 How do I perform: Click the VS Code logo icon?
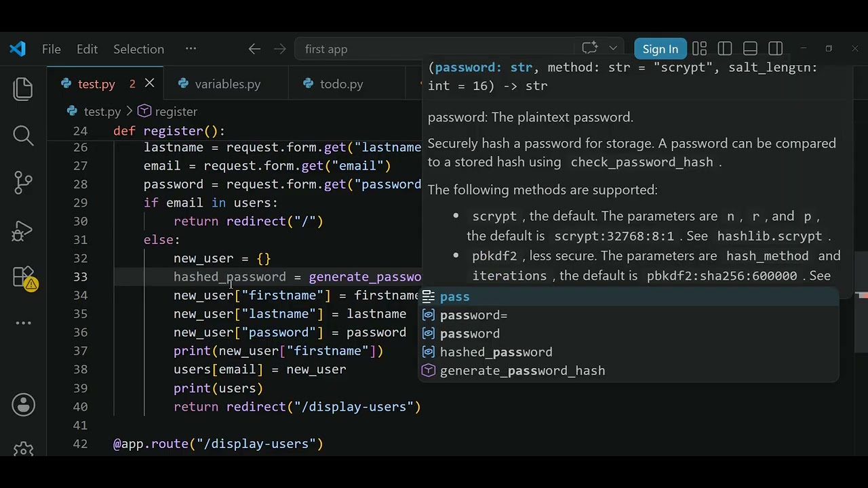[x=18, y=49]
